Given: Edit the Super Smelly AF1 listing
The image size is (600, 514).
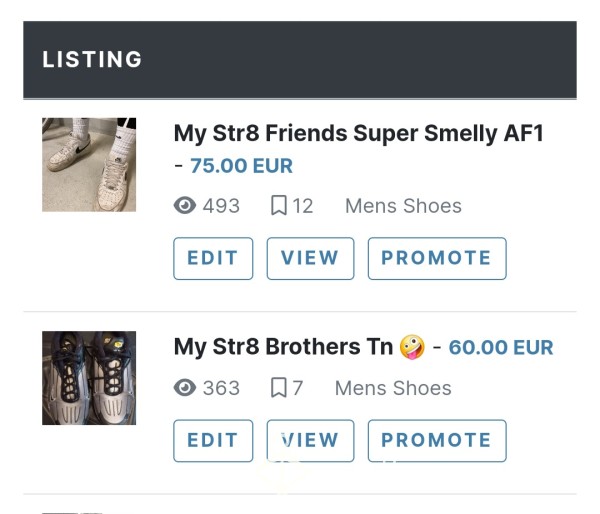Looking at the screenshot, I should click(213, 258).
